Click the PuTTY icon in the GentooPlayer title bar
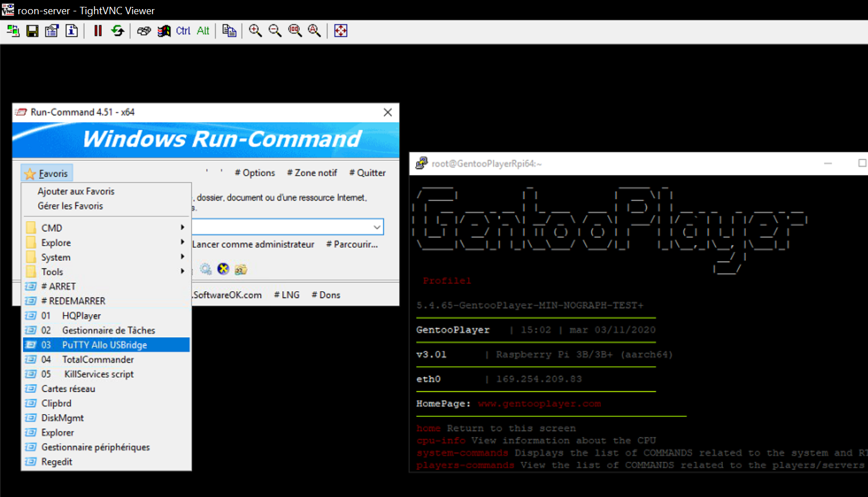The width and height of the screenshot is (868, 497). (421, 163)
